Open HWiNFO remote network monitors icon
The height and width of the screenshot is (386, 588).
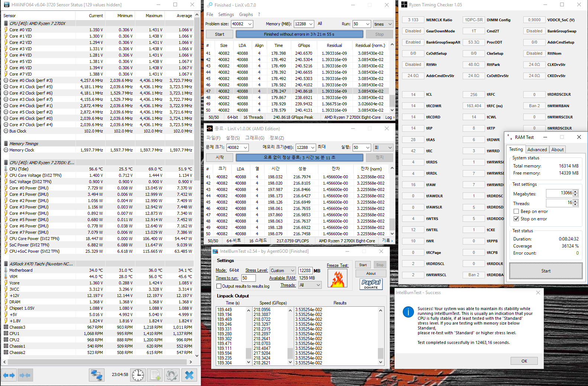(97, 375)
